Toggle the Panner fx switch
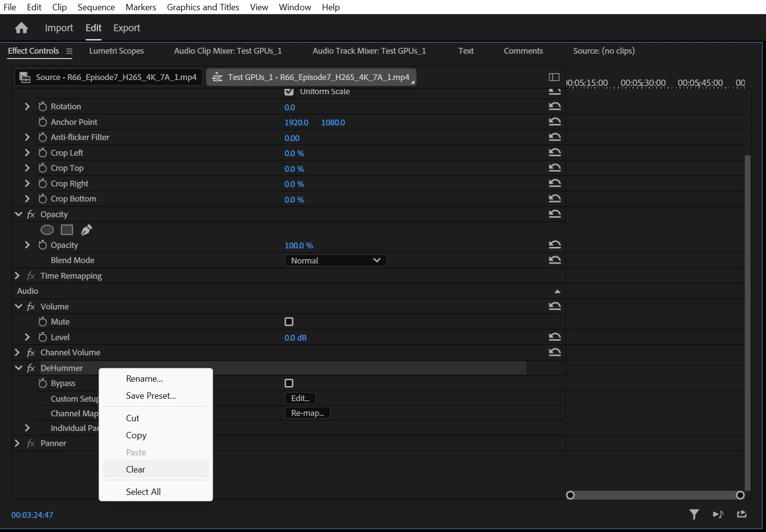The image size is (766, 532). tap(31, 443)
